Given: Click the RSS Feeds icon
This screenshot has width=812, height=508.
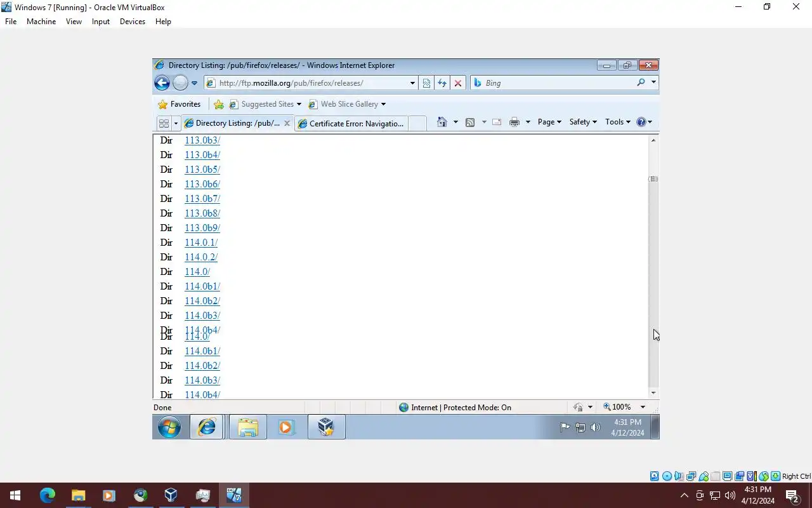Looking at the screenshot, I should click(470, 122).
